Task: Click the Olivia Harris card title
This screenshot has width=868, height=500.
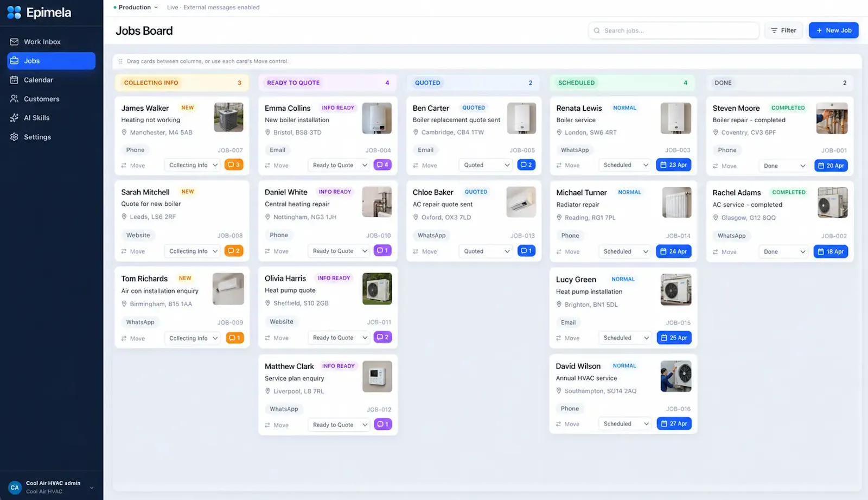Action: 285,278
